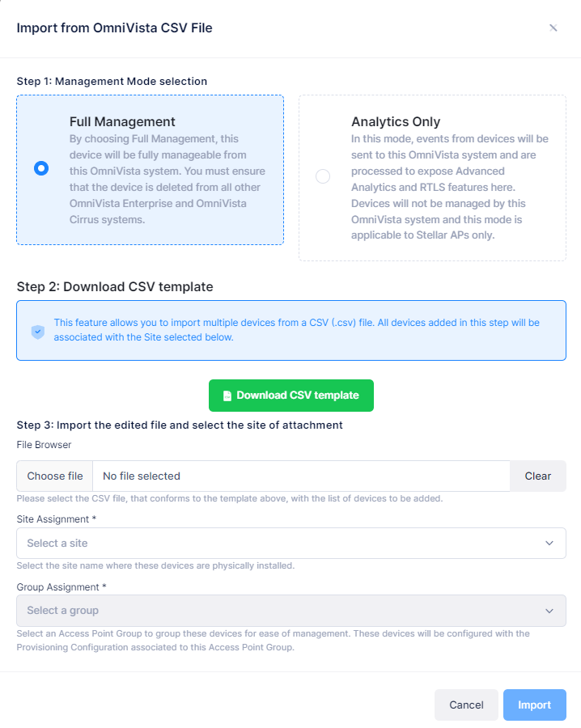
Task: Click the No file selected field
Action: click(301, 476)
